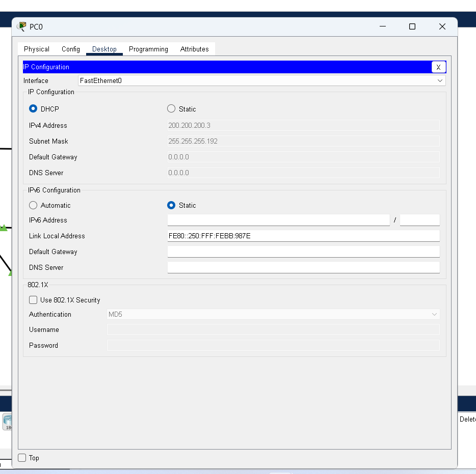Go to the Programming tab
The width and height of the screenshot is (476, 474).
pos(148,49)
